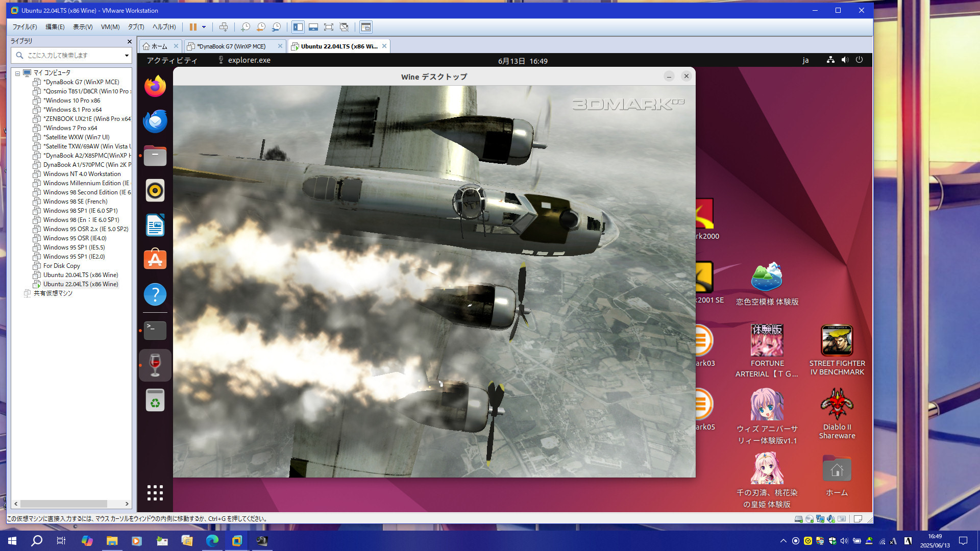Click the console view toolbar icon
The height and width of the screenshot is (551, 980).
click(x=366, y=27)
